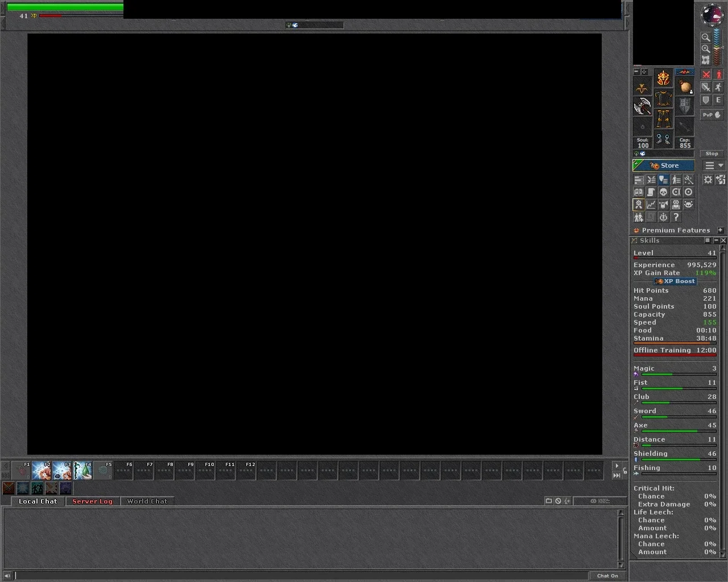
Task: Toggle Chat On button
Action: 607,576
